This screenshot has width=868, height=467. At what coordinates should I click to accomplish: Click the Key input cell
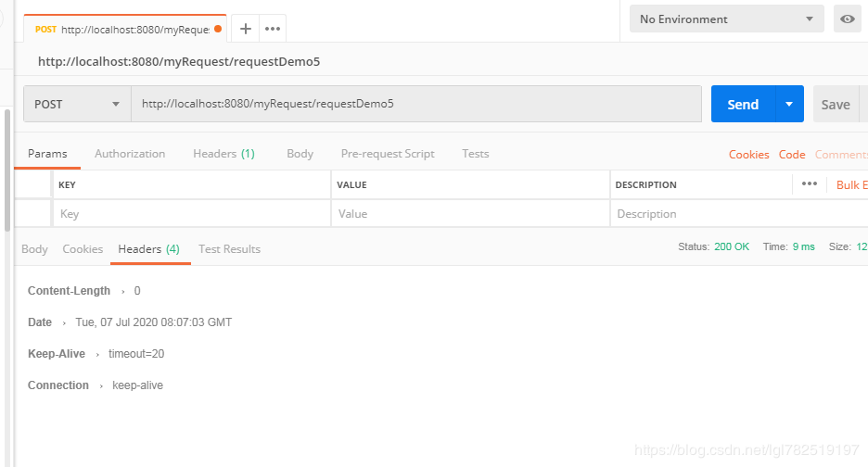(192, 214)
